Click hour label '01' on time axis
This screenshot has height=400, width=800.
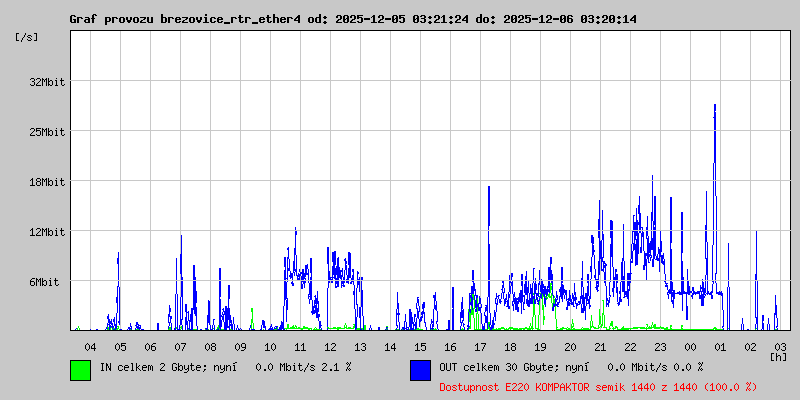click(720, 347)
